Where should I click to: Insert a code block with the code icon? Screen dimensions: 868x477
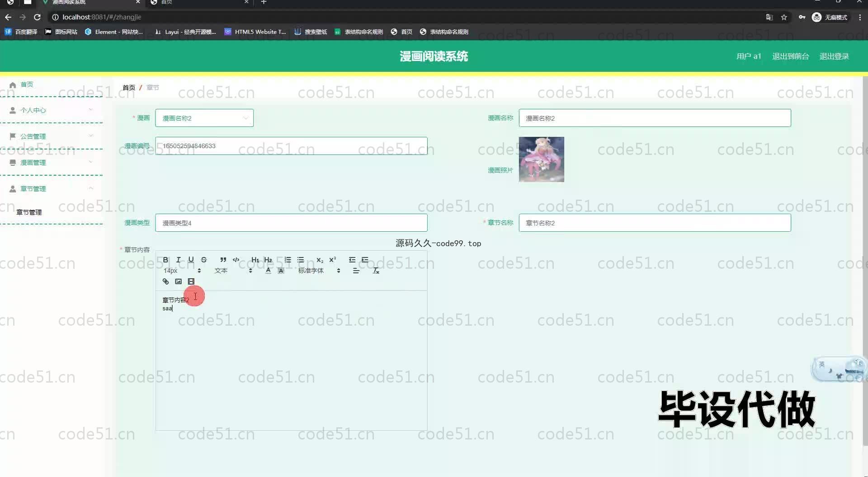click(x=236, y=260)
